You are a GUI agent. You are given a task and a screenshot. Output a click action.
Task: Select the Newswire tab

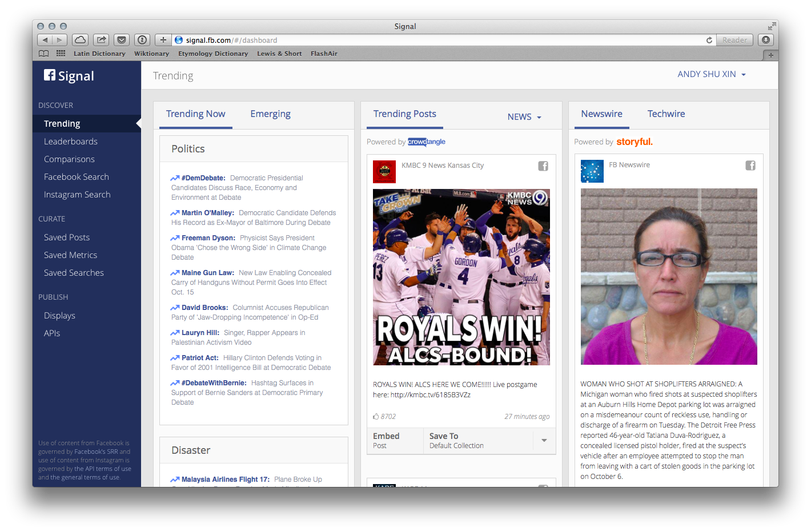point(602,114)
